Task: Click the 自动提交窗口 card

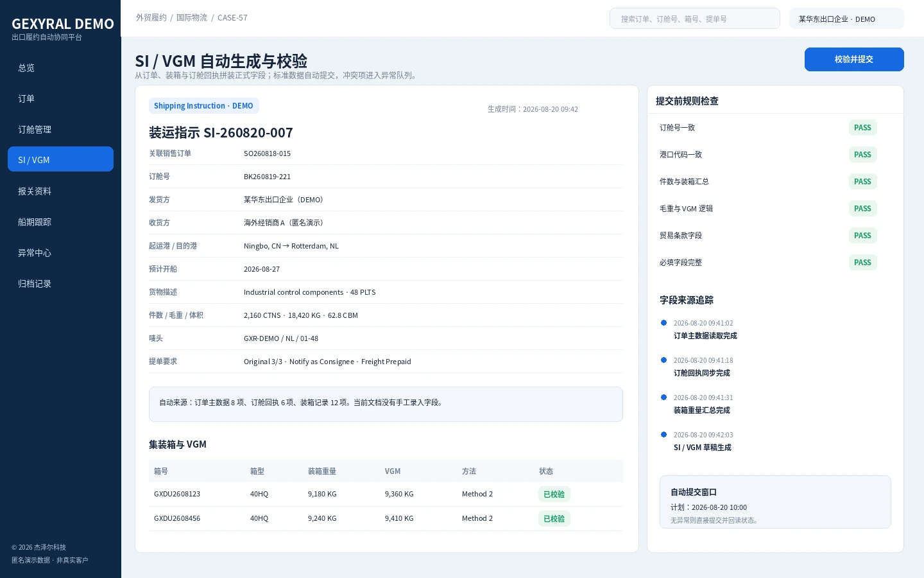Action: [x=775, y=502]
